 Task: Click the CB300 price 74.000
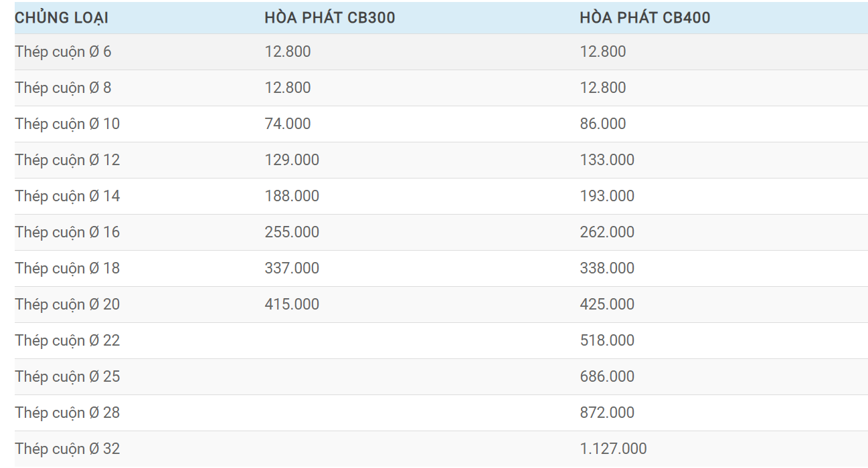(288, 124)
